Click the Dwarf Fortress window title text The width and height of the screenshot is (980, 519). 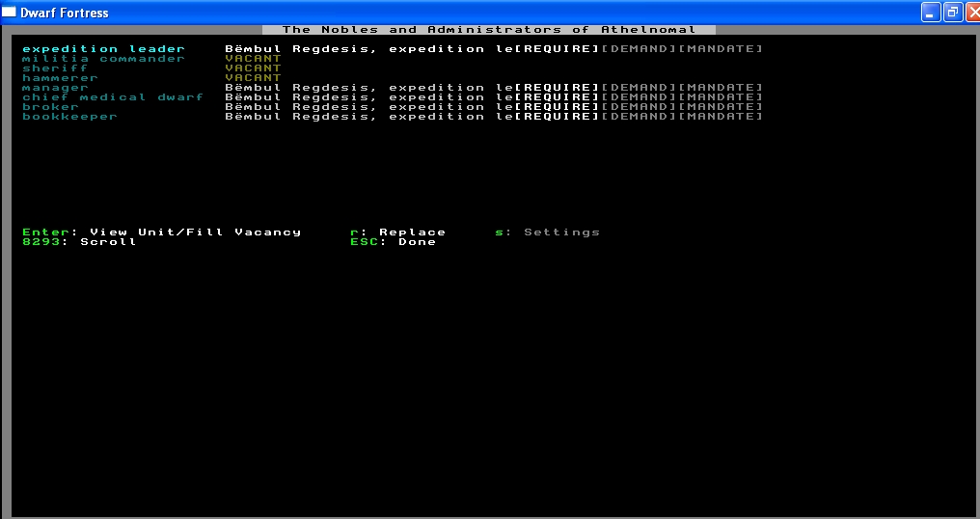[65, 13]
